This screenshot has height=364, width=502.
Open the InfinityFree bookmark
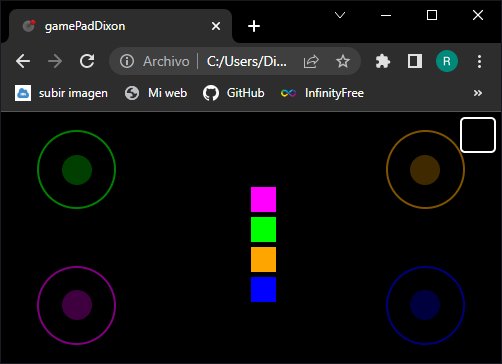[x=322, y=93]
